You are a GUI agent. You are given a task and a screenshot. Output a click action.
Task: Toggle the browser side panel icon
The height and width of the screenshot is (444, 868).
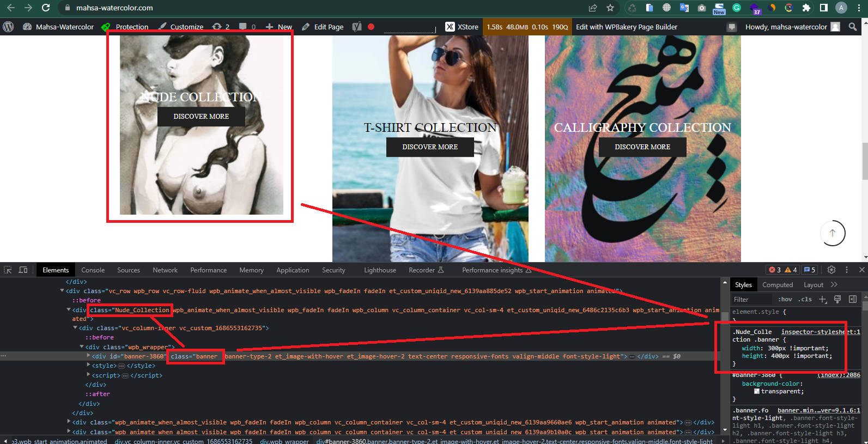824,8
